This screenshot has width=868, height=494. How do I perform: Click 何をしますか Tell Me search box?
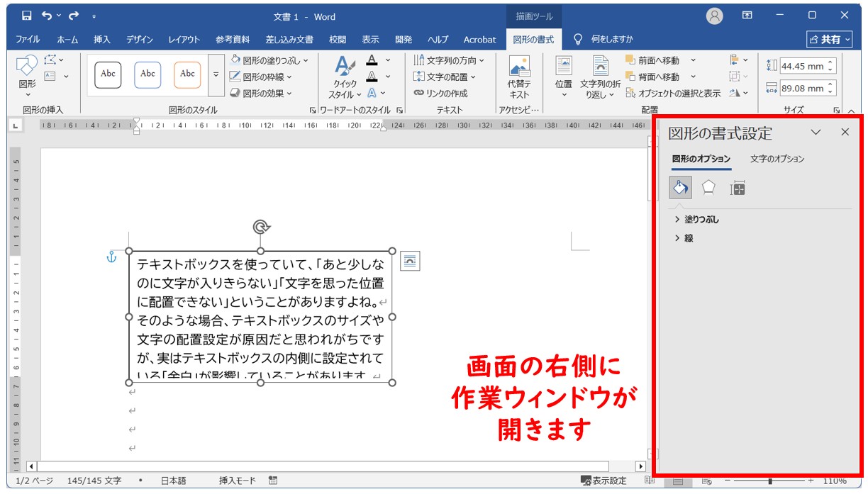pos(603,39)
